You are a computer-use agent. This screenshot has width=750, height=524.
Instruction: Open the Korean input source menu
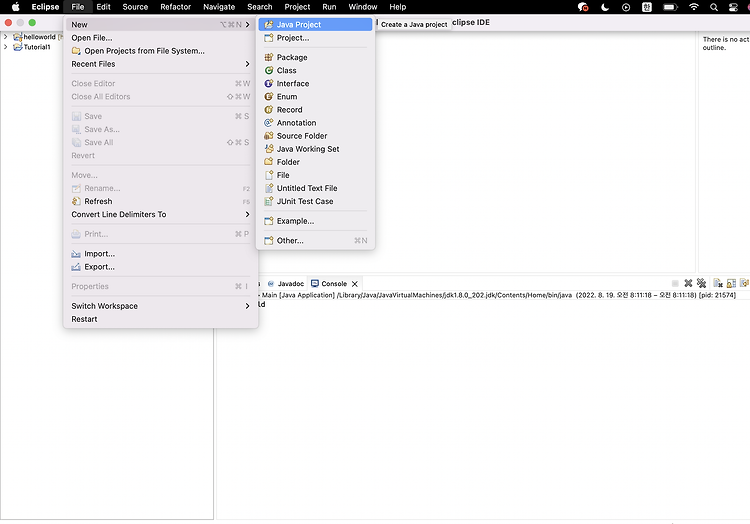coord(647,7)
